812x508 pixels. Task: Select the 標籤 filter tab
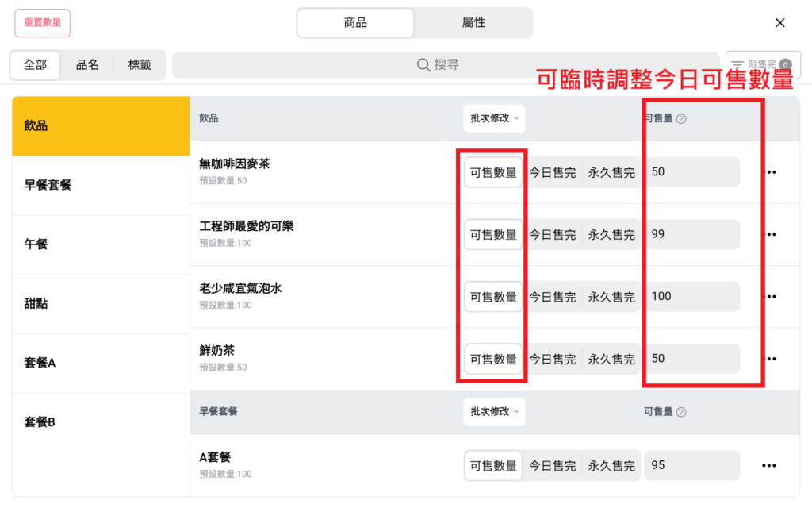coord(140,65)
